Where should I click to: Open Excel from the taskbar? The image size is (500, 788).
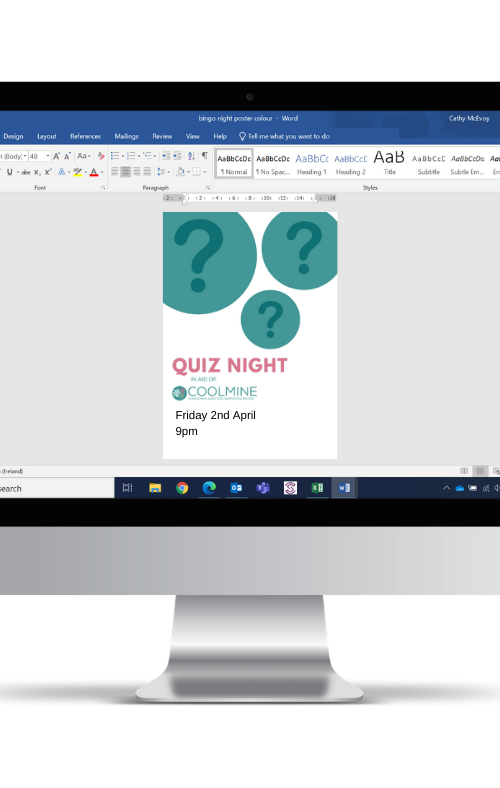click(x=317, y=487)
